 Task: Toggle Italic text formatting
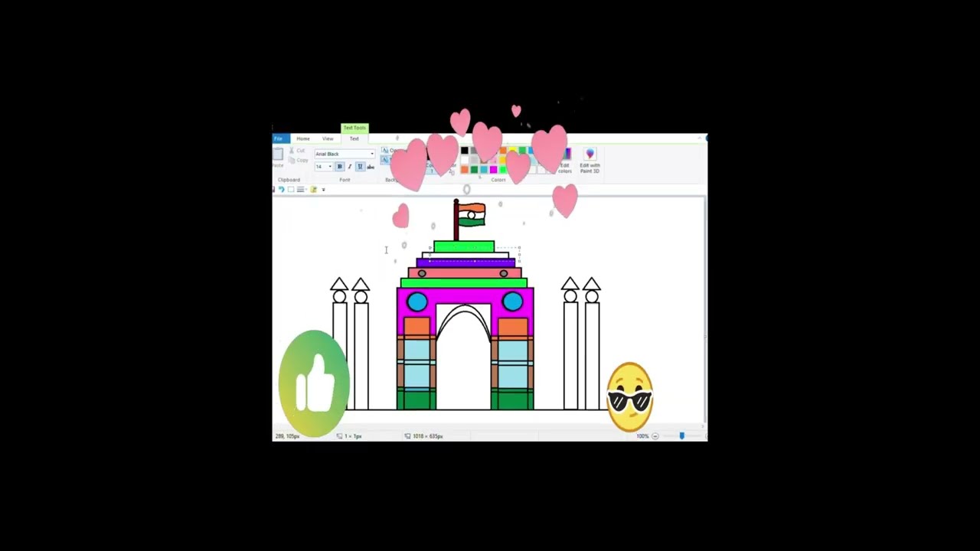tap(350, 167)
